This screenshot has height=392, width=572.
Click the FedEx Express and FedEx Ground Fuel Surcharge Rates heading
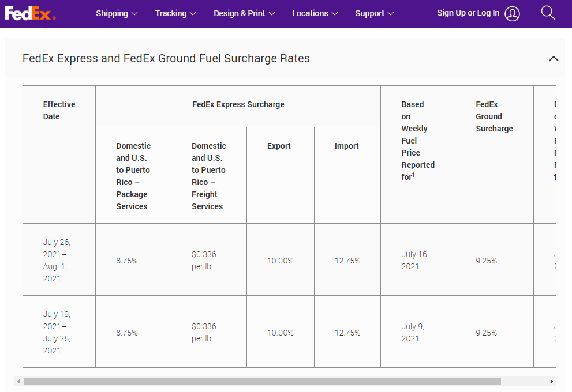[x=166, y=58]
